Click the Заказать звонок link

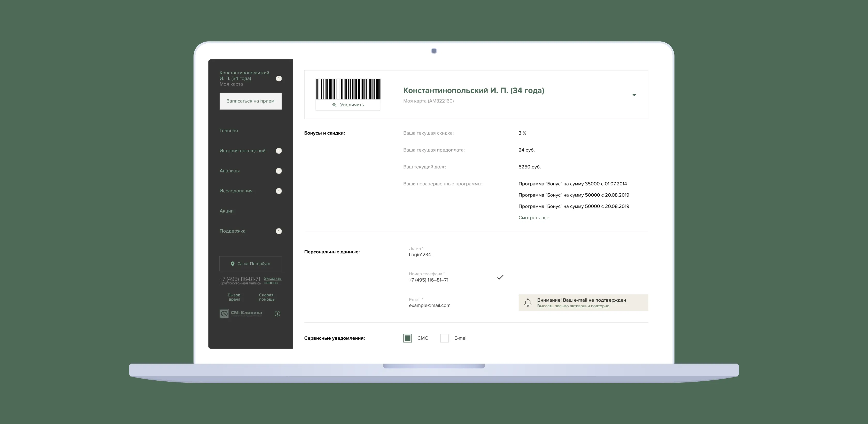(273, 280)
